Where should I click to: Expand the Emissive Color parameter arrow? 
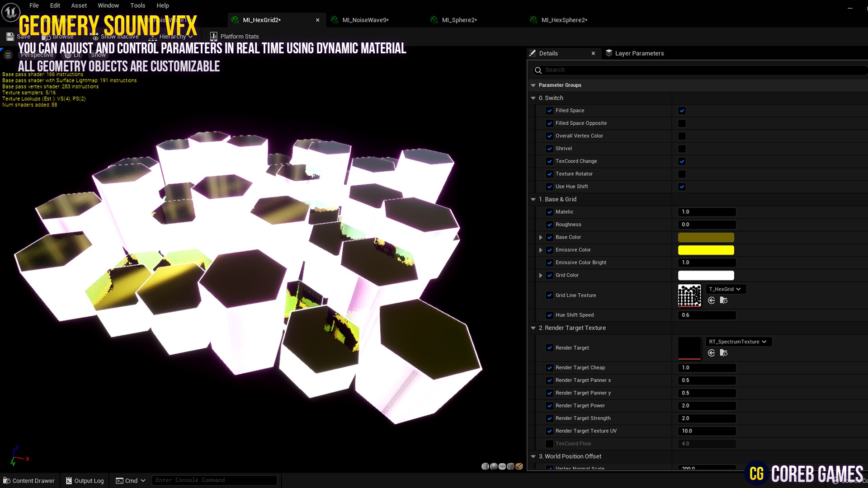coord(541,250)
